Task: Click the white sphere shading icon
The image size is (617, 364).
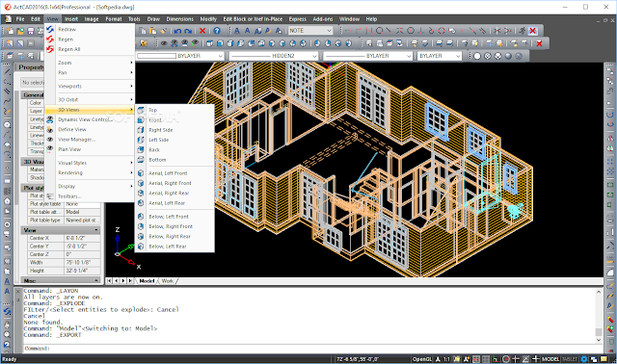Action: pyautogui.click(x=477, y=56)
